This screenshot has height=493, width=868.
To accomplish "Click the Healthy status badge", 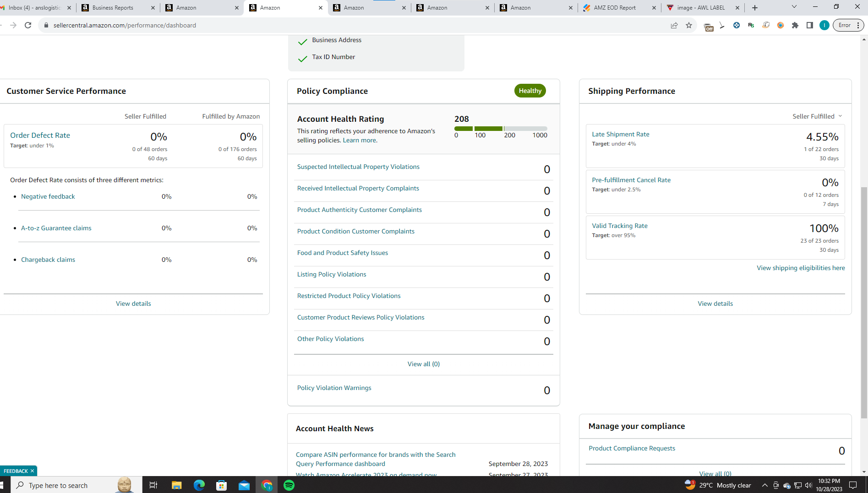I will coord(530,91).
